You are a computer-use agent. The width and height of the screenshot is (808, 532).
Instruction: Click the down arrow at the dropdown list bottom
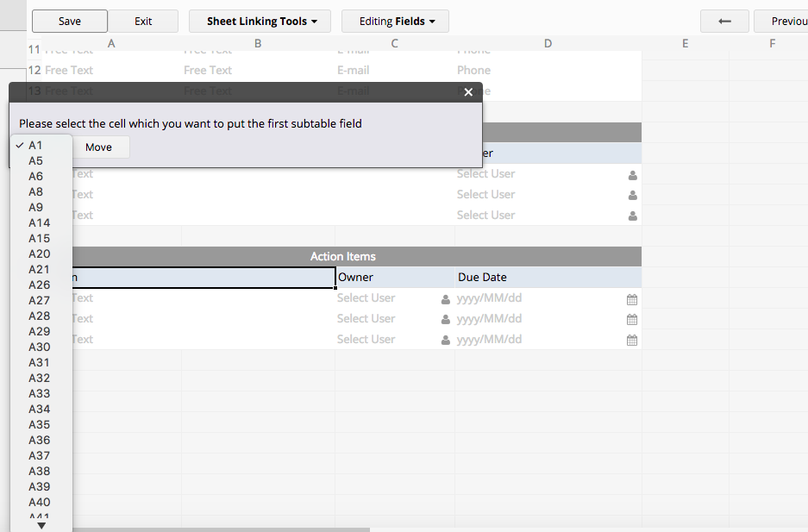[41, 526]
